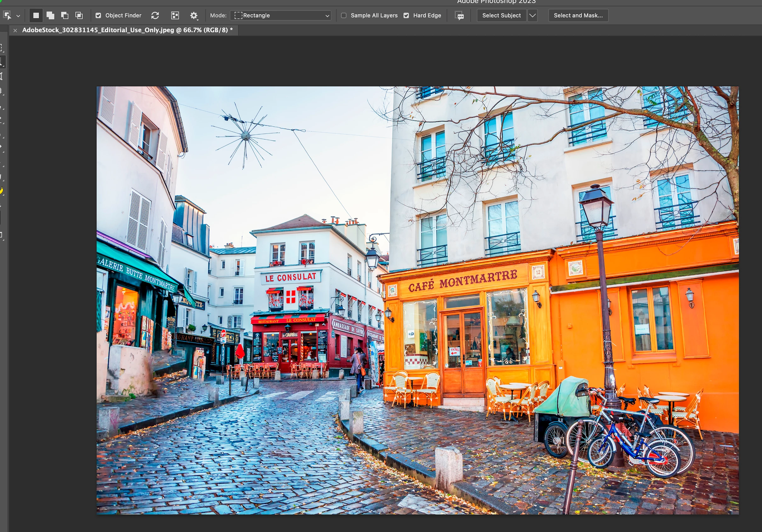The image size is (762, 532).
Task: Close the AdobeStock_302831145 document tab
Action: [x=15, y=30]
